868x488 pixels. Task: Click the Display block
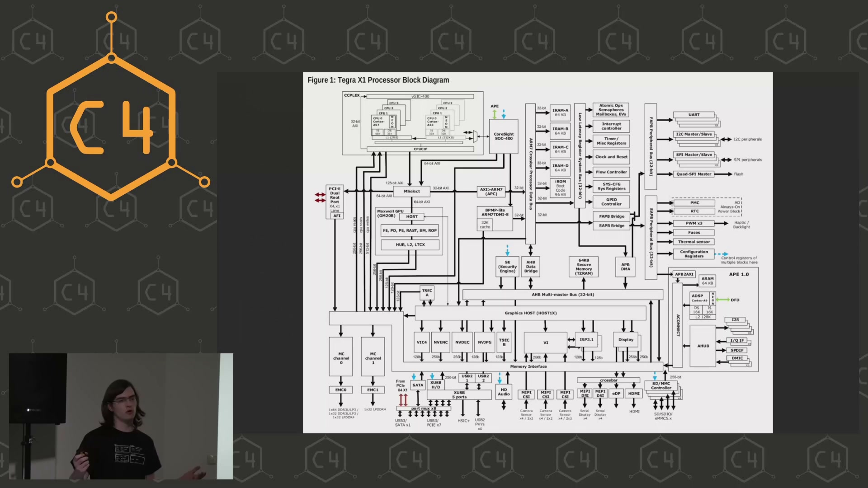coord(626,340)
